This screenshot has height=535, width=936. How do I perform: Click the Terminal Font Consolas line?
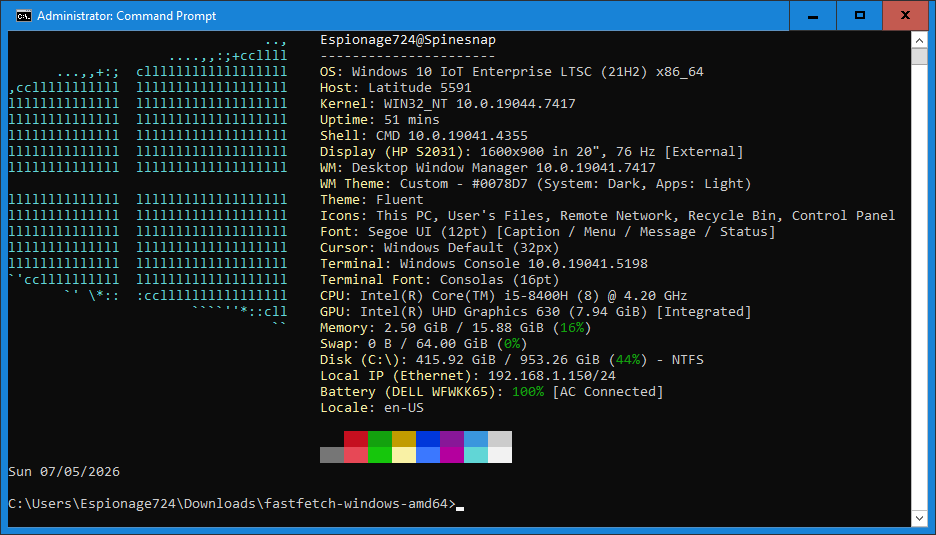click(x=439, y=279)
